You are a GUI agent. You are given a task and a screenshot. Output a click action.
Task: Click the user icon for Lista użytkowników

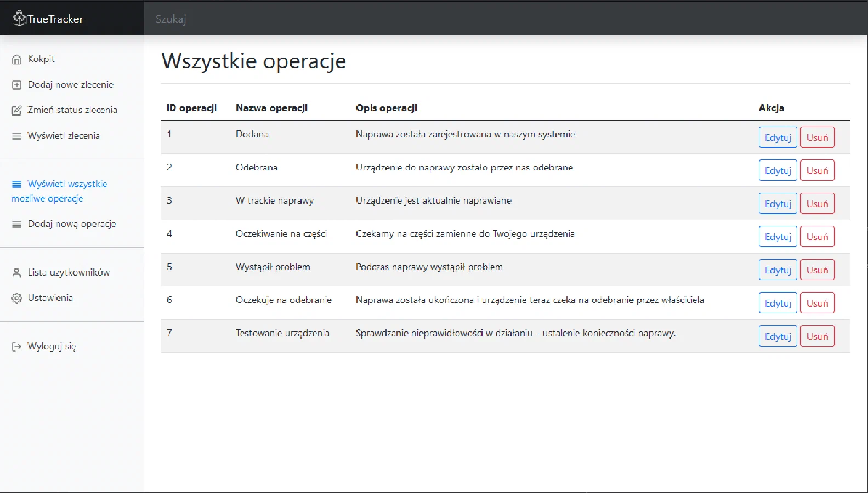(x=16, y=273)
